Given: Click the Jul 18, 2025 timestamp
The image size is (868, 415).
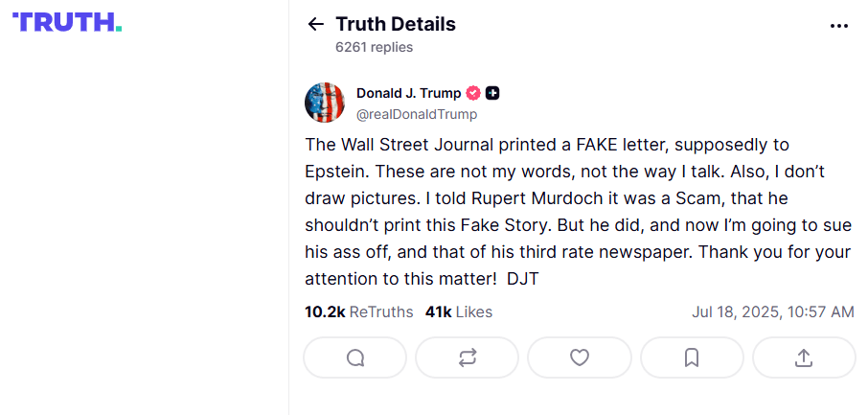Looking at the screenshot, I should tap(772, 311).
